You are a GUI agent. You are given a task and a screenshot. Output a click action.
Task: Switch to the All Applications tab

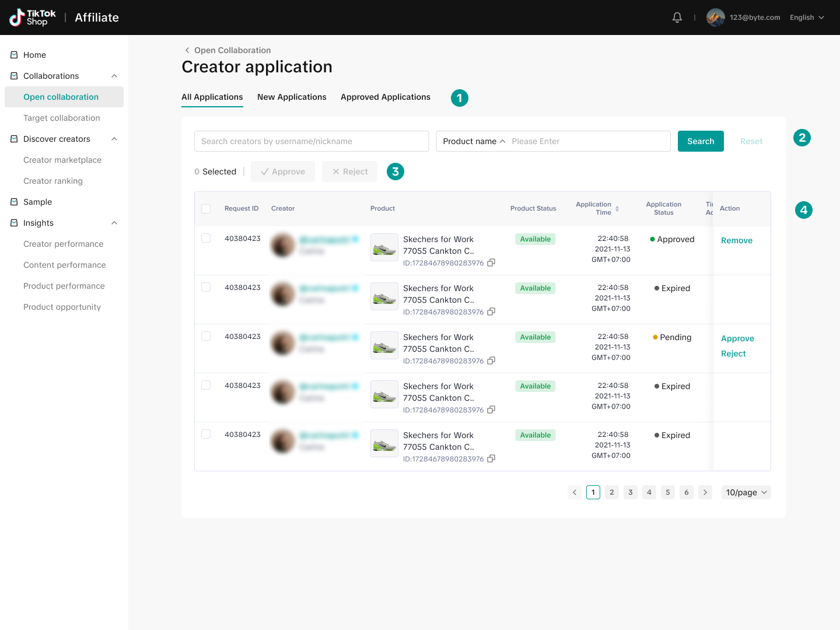[212, 97]
